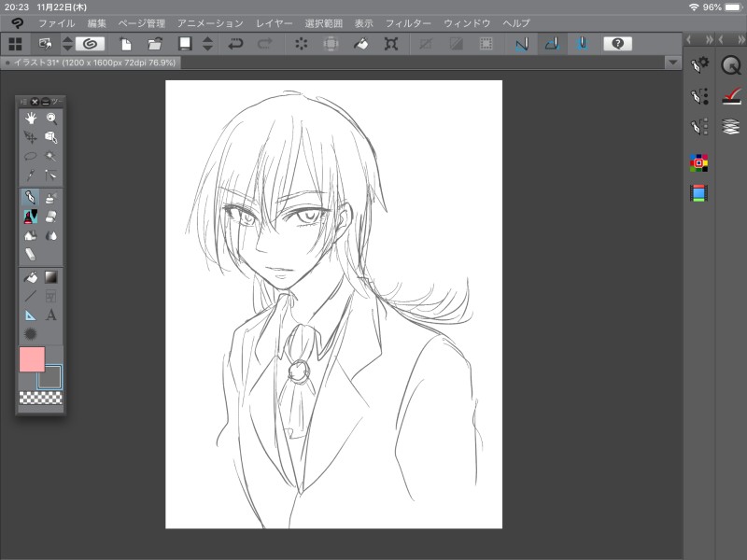Select the Hand (move view) tool

click(x=31, y=118)
